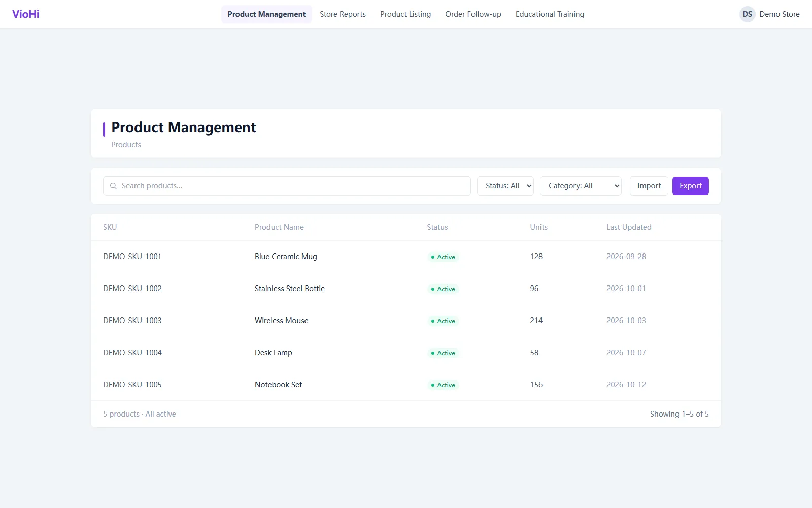Open the Demo Store account menu
Image resolution: width=812 pixels, height=508 pixels.
point(769,14)
